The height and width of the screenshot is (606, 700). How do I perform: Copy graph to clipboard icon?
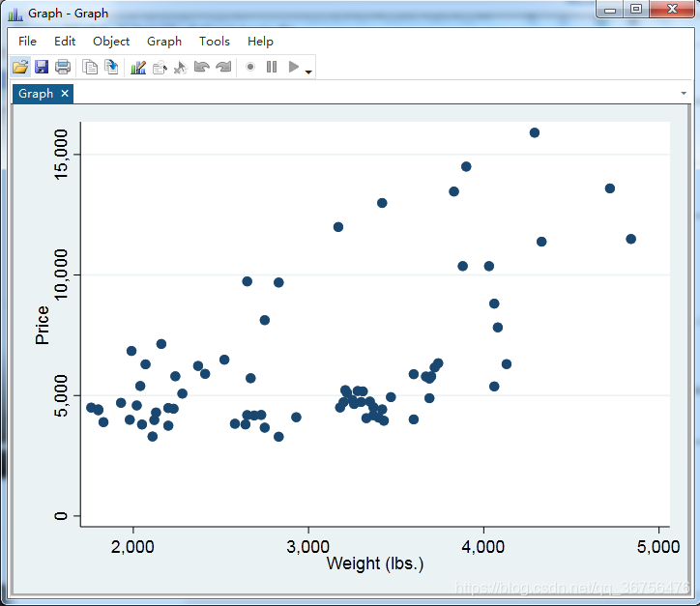click(x=90, y=67)
